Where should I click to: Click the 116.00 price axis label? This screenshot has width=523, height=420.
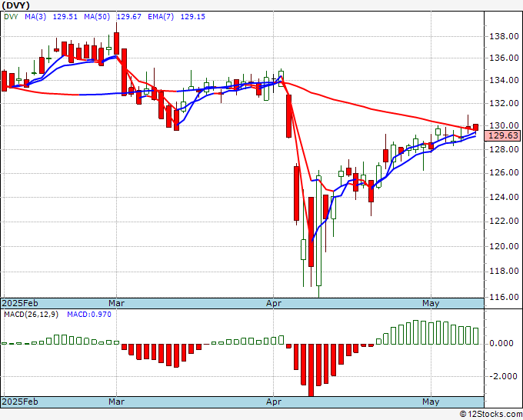(x=504, y=297)
